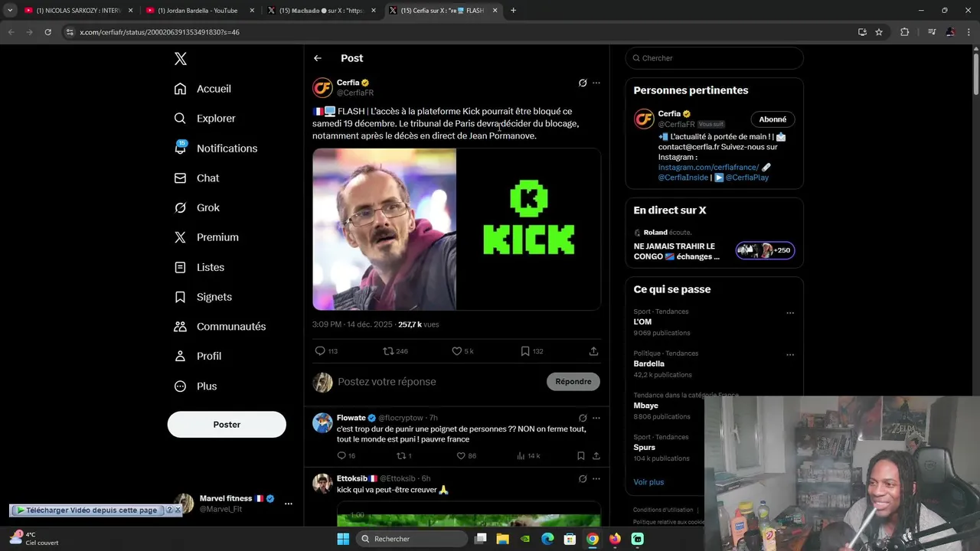This screenshot has width=980, height=551.
Task: Open Chat in sidebar
Action: tap(197, 178)
